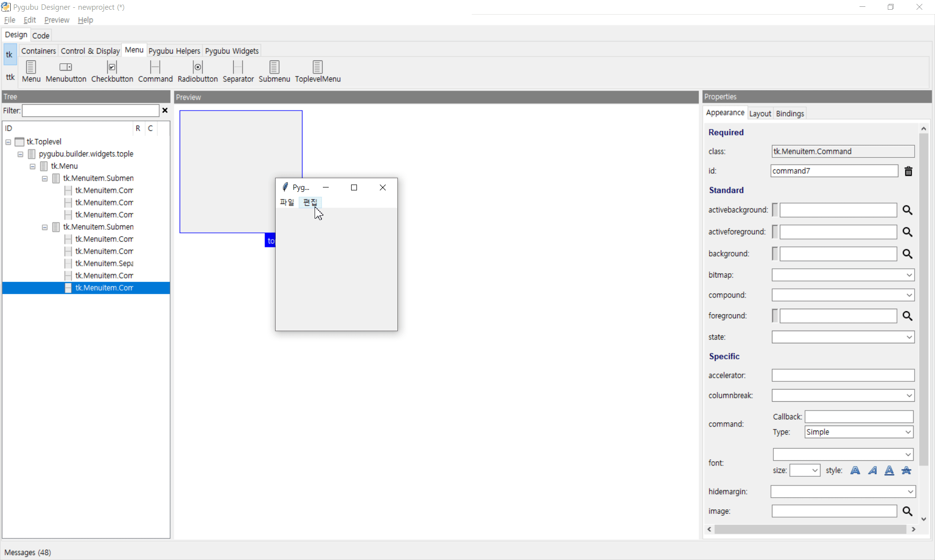Add a Menubutton widget from palette
The width and height of the screenshot is (935, 560).
coord(66,71)
